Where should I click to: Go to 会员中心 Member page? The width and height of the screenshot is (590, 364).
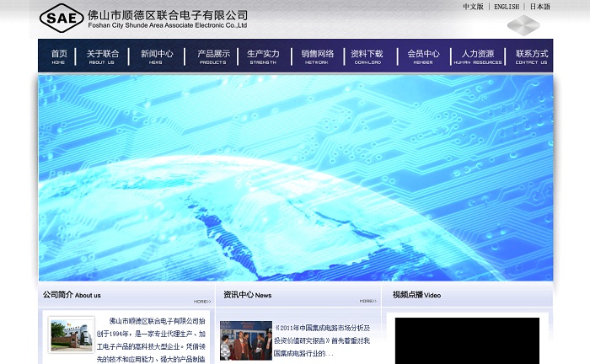tap(423, 56)
